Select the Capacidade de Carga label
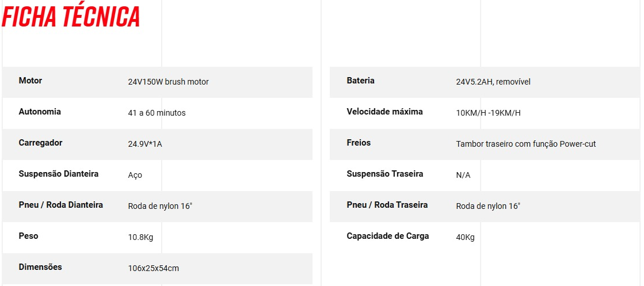The width and height of the screenshot is (644, 286). point(388,236)
